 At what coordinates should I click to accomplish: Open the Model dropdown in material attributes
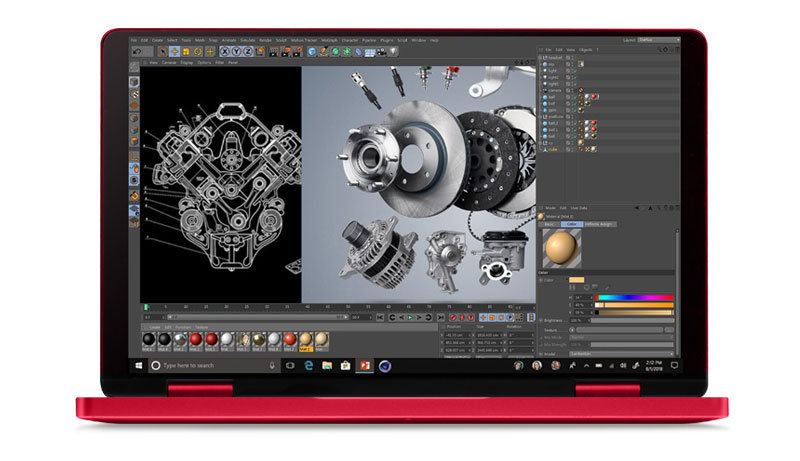(621, 354)
